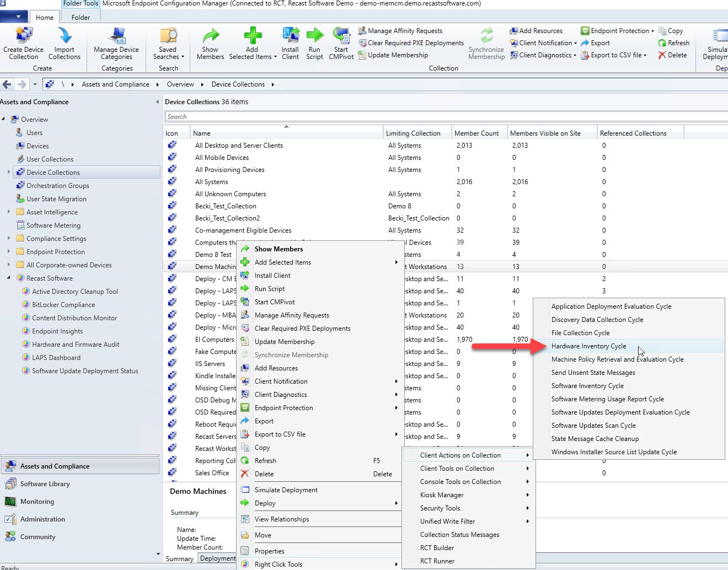Image resolution: width=728 pixels, height=570 pixels.
Task: Switch to the Folder ribbon tab
Action: tap(80, 17)
